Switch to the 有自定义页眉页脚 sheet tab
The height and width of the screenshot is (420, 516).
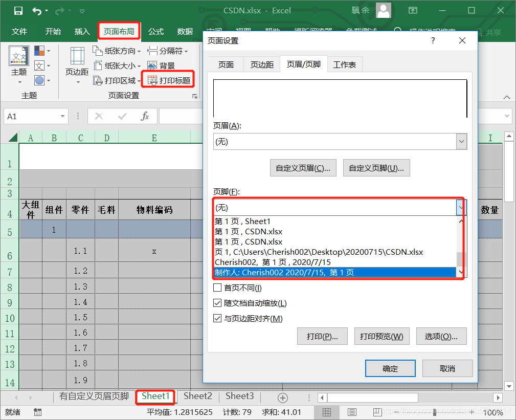click(94, 396)
